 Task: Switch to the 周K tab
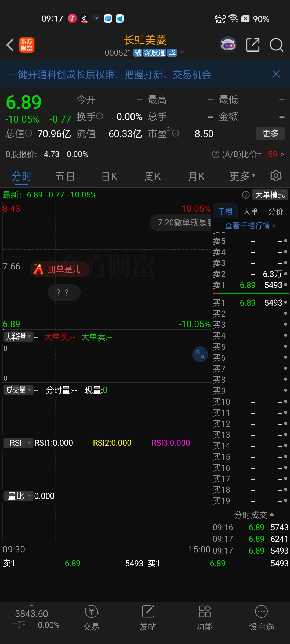pyautogui.click(x=153, y=176)
